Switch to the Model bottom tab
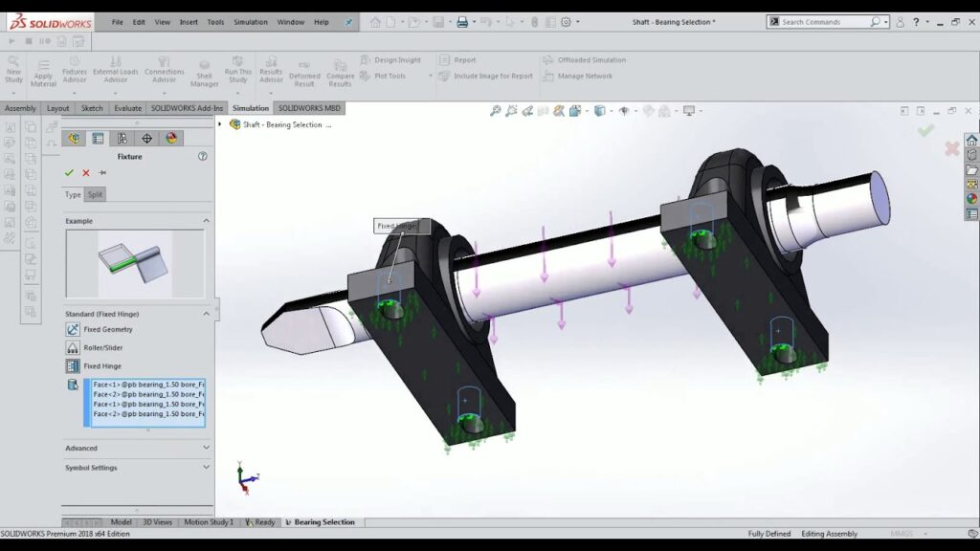 click(x=121, y=522)
